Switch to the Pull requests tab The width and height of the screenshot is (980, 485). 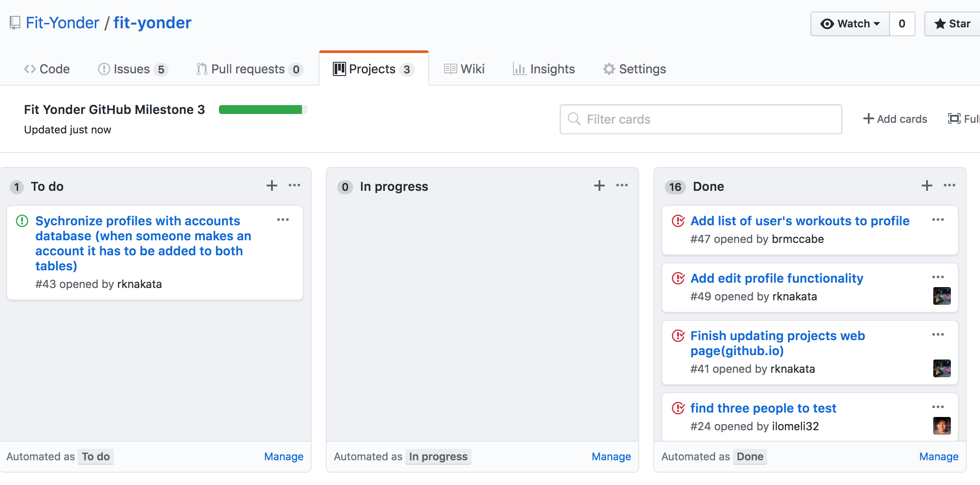(249, 69)
